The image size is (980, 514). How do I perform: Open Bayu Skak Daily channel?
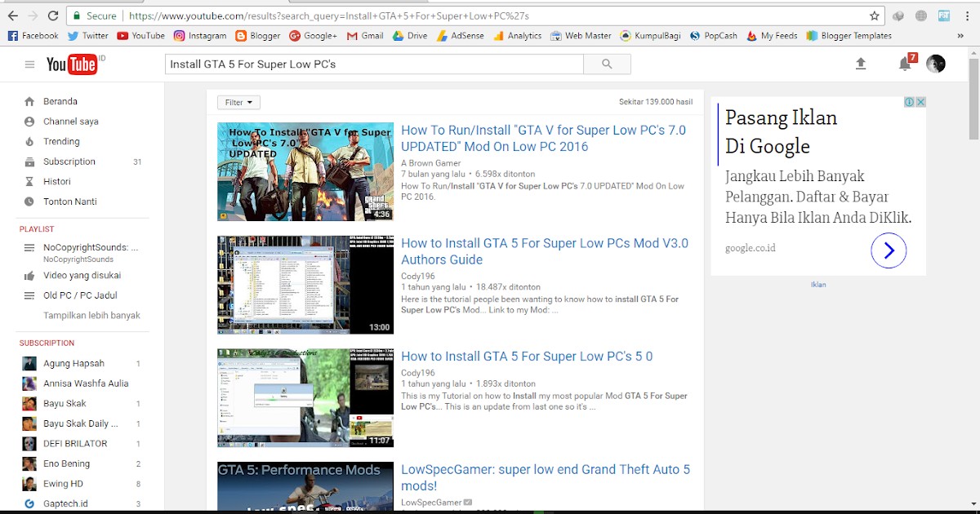[x=82, y=423]
